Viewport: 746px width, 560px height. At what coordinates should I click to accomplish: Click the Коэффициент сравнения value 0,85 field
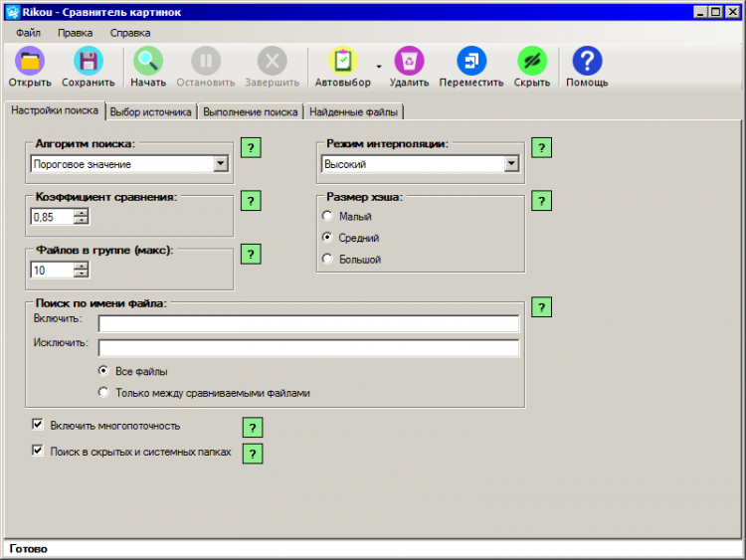click(53, 217)
